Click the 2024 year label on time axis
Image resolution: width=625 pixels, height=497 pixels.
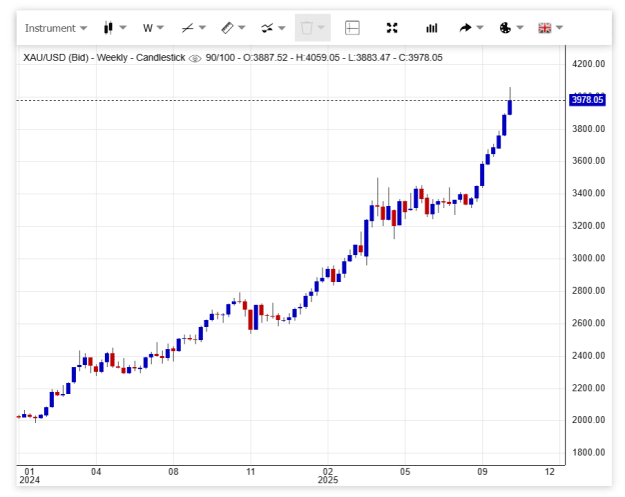(x=29, y=480)
